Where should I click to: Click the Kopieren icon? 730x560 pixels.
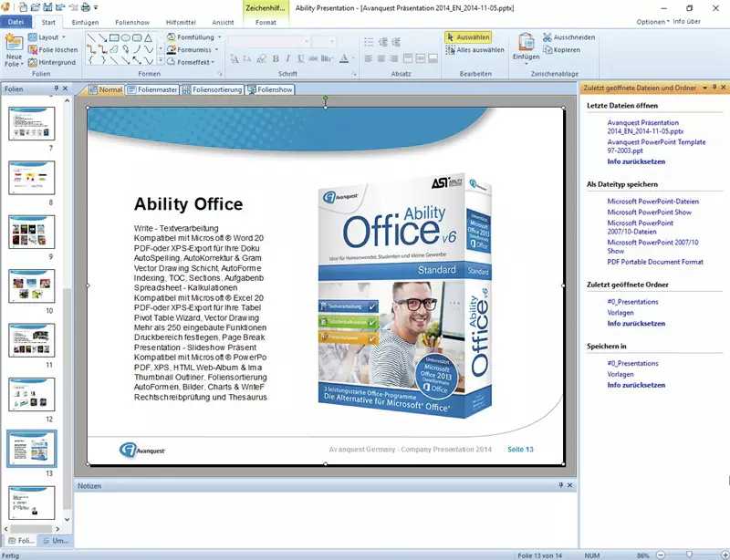547,49
